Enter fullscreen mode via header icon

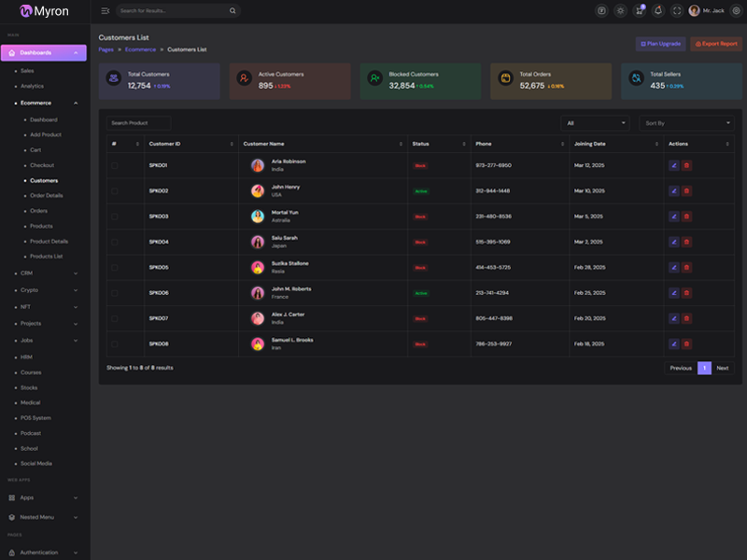click(x=677, y=11)
